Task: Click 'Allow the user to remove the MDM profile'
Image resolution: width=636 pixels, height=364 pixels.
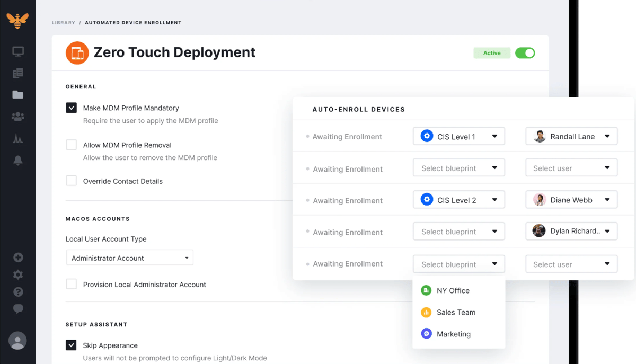Action: (x=150, y=157)
